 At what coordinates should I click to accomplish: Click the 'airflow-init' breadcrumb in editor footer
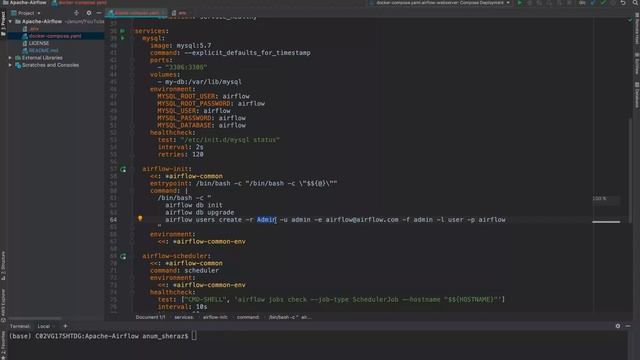[215, 317]
